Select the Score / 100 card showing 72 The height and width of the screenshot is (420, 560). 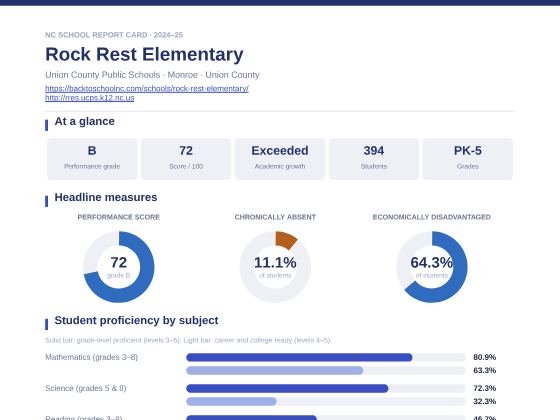click(x=186, y=159)
